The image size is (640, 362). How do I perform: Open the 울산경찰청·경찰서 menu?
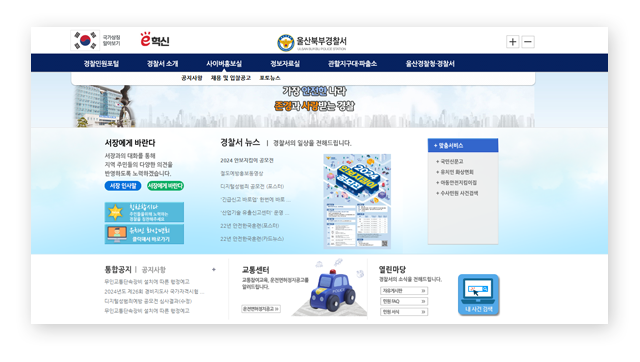(x=430, y=64)
